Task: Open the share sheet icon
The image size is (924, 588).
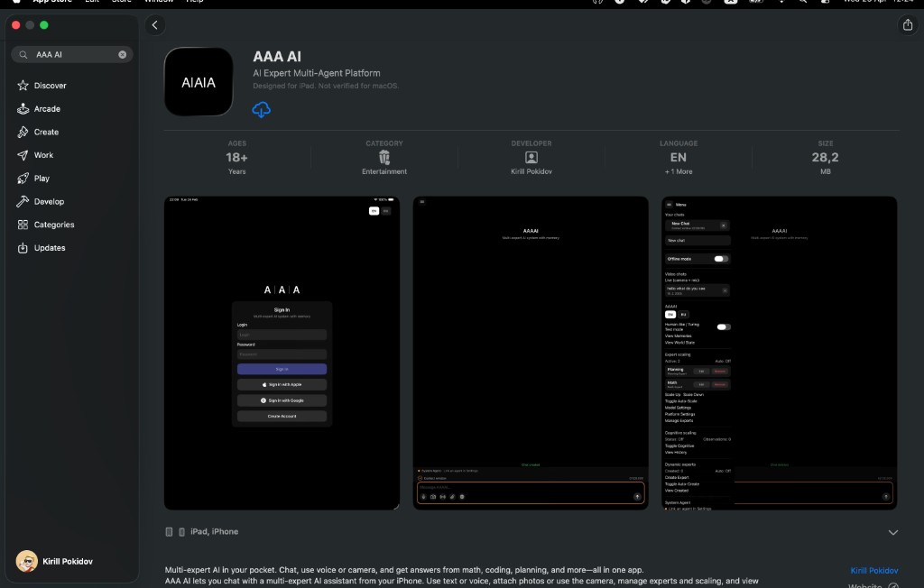Action: coord(908,25)
